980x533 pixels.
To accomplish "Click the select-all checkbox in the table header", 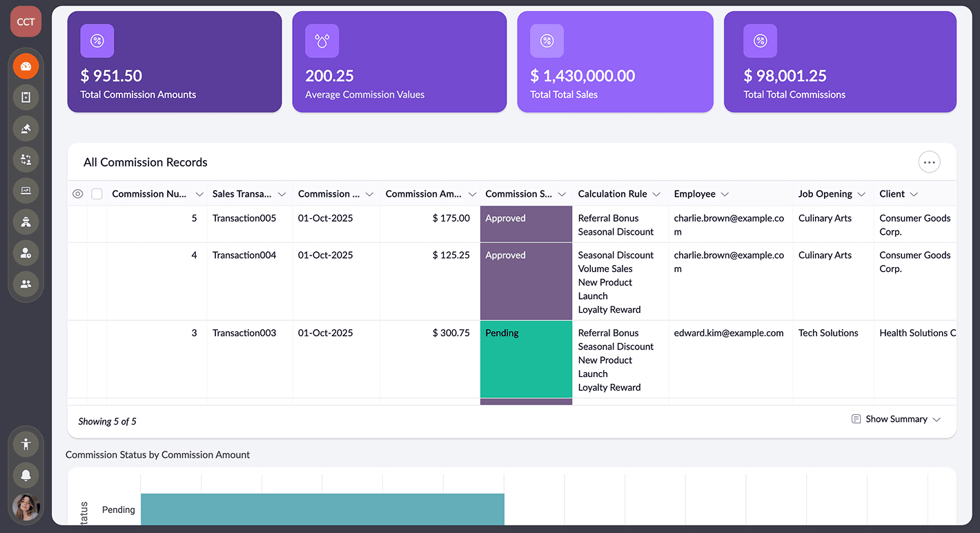I will coord(97,194).
